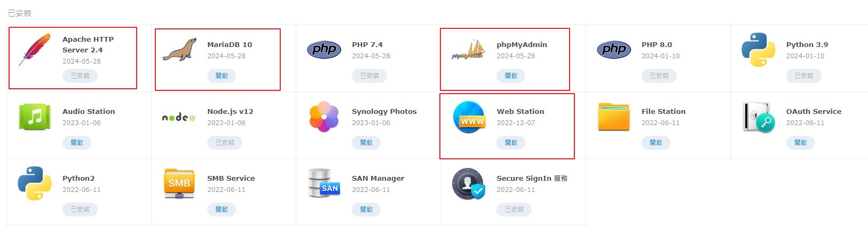Screen dimensions: 868x231
Task: Click the PHP 7.4 logo icon
Action: point(324,50)
